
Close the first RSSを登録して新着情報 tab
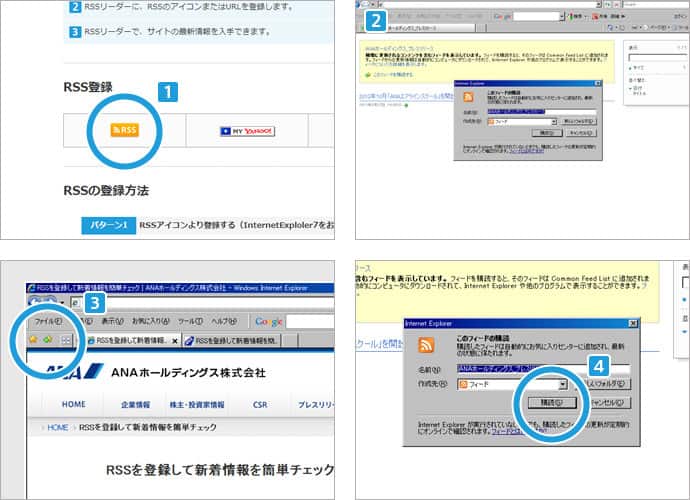[176, 341]
